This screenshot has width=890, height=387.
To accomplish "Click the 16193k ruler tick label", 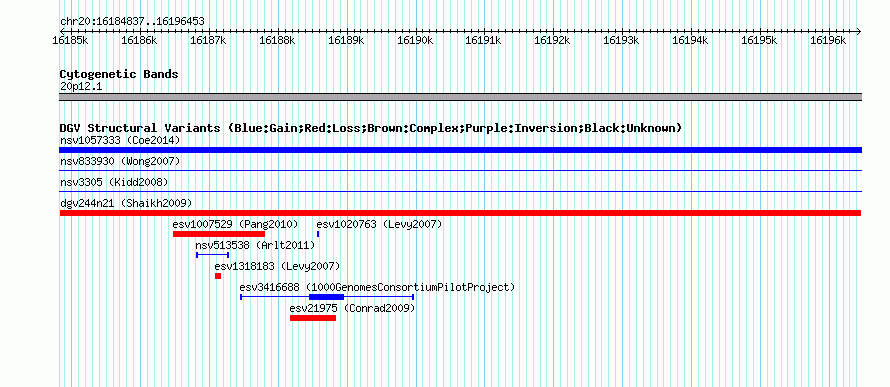I will [x=622, y=40].
